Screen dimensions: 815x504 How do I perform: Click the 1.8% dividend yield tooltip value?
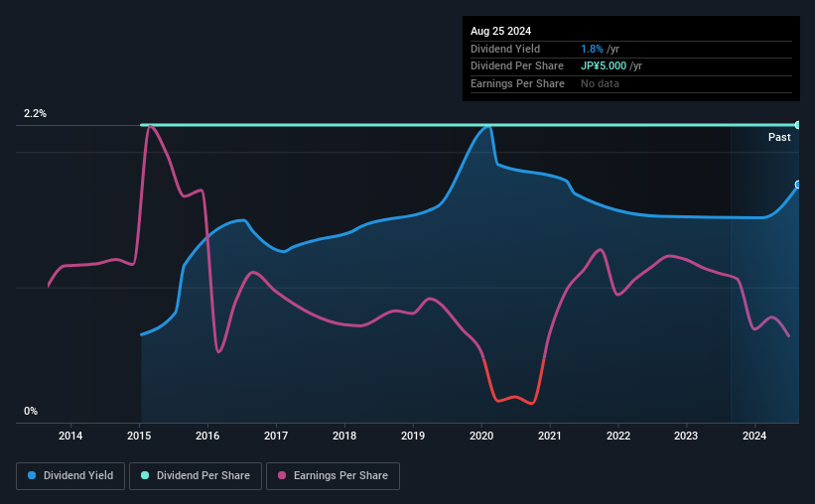590,49
